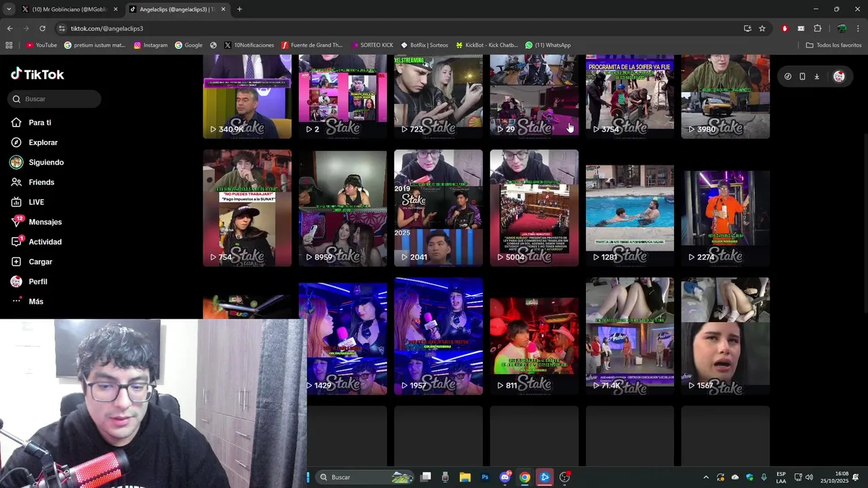
Task: Open KickBot bookmark
Action: [x=486, y=45]
